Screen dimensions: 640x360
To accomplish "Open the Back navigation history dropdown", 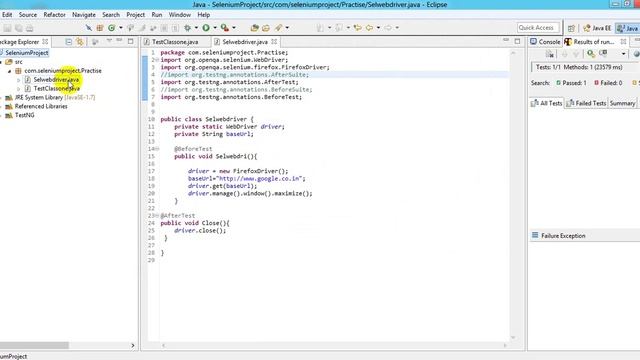I will pyautogui.click(x=378, y=28).
